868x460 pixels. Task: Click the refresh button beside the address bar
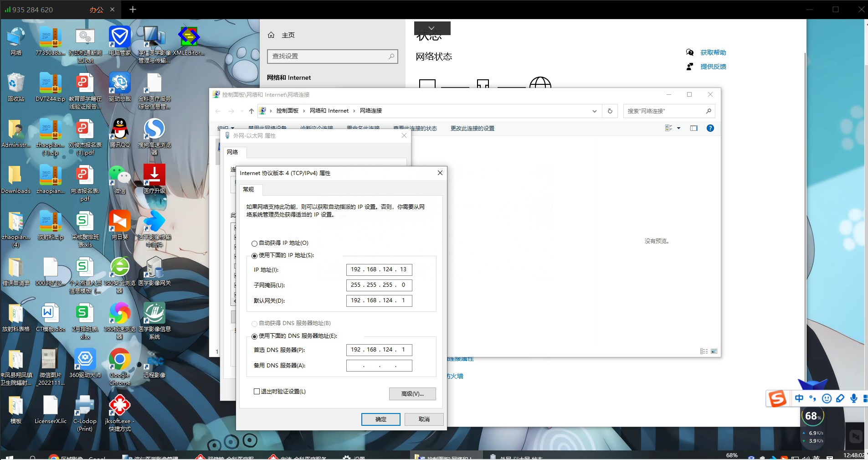pyautogui.click(x=610, y=111)
